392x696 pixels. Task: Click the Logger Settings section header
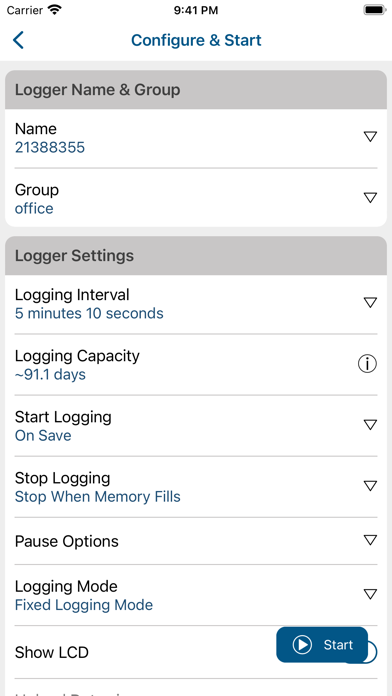(x=196, y=256)
